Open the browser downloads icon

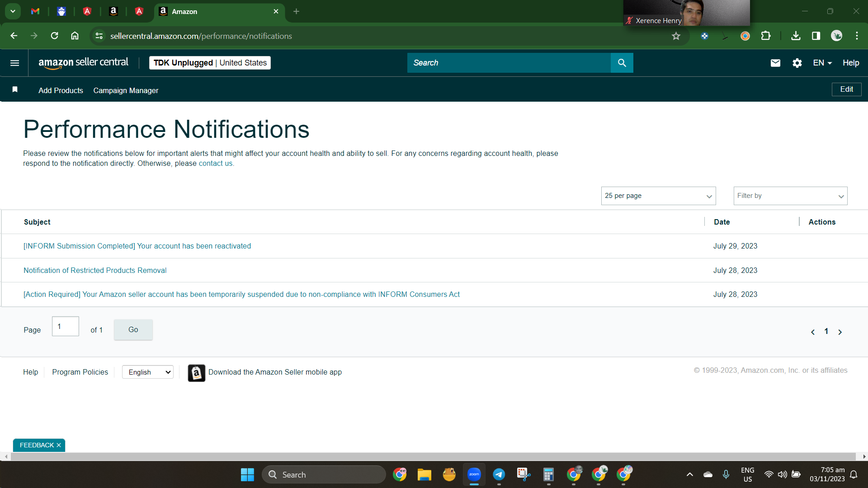point(796,36)
